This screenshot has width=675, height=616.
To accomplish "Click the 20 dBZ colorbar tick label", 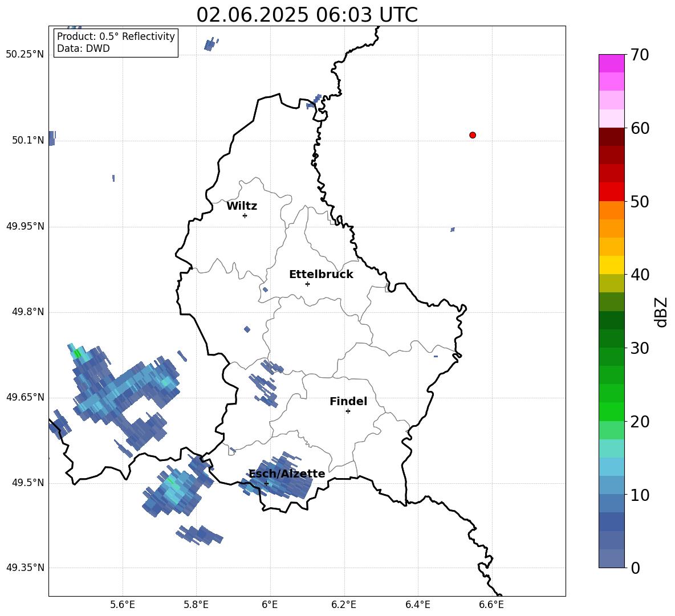I will click(x=639, y=422).
